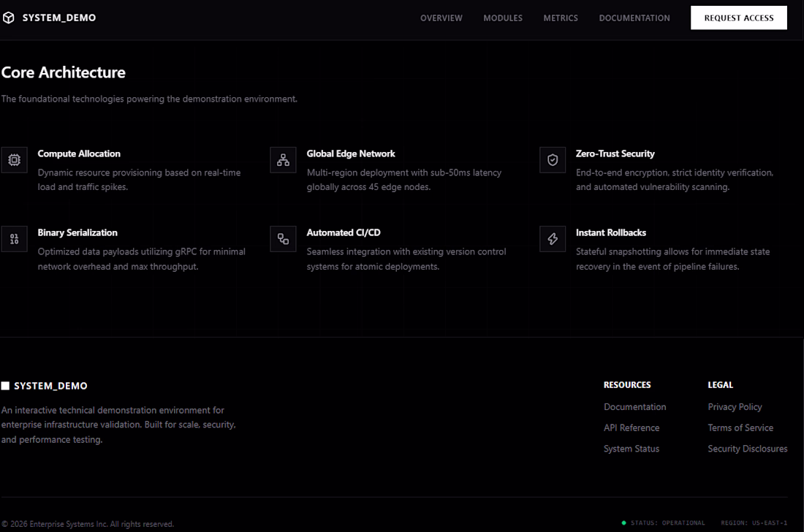Open the footer Documentation link under Resources
The image size is (804, 532).
pos(634,407)
